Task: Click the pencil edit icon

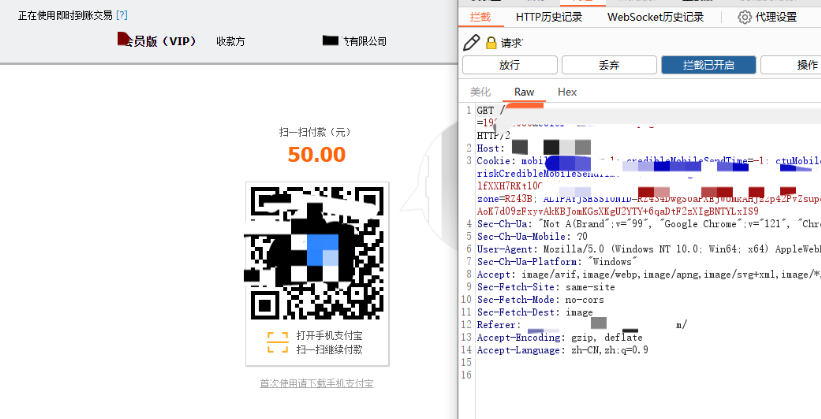Action: coord(471,42)
